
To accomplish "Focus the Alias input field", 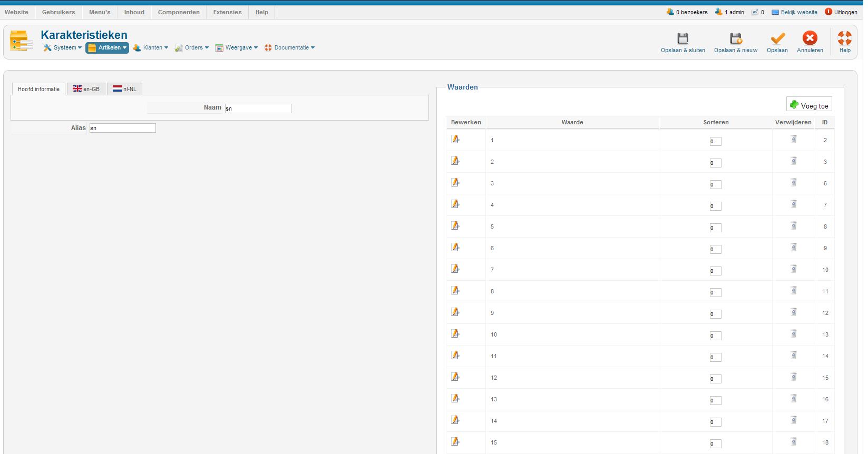I will pos(123,128).
